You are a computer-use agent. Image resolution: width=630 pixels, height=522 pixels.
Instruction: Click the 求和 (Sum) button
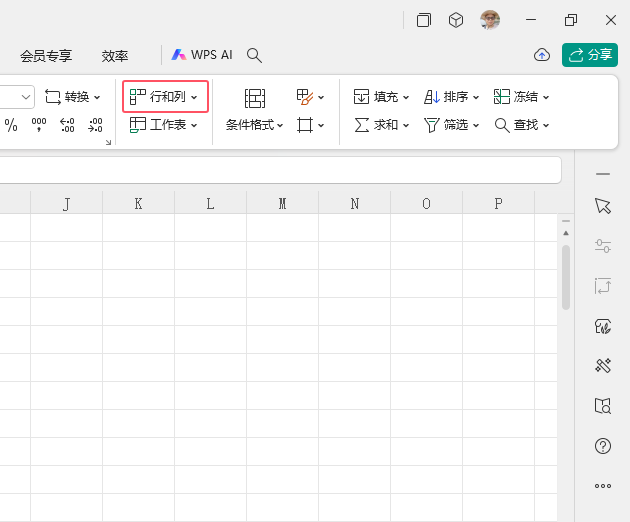coord(381,125)
